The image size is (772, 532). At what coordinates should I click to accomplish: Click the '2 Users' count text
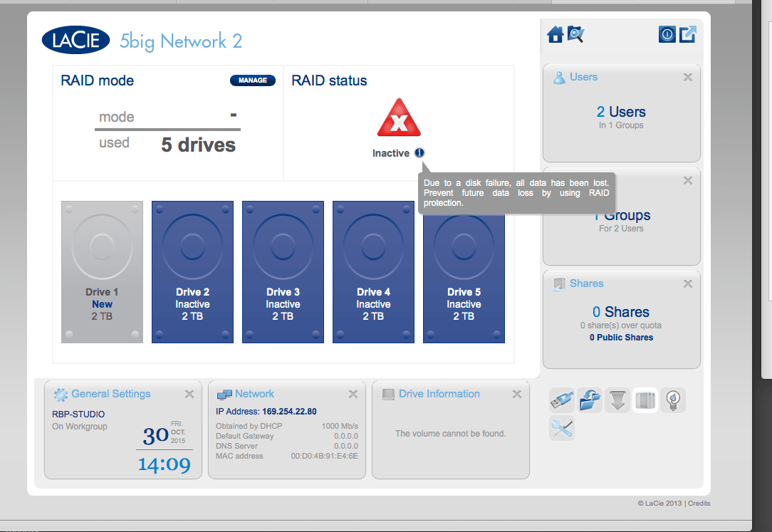pos(621,112)
